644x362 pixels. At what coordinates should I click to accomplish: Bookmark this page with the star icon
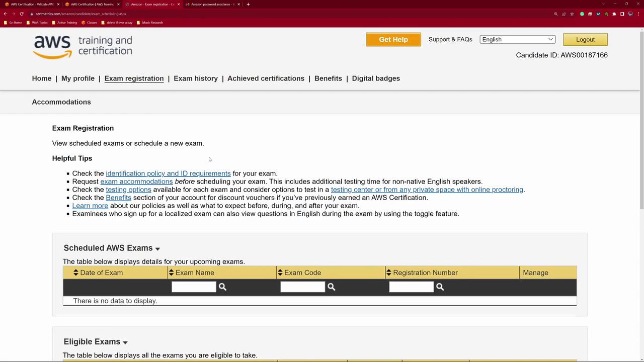[572, 14]
